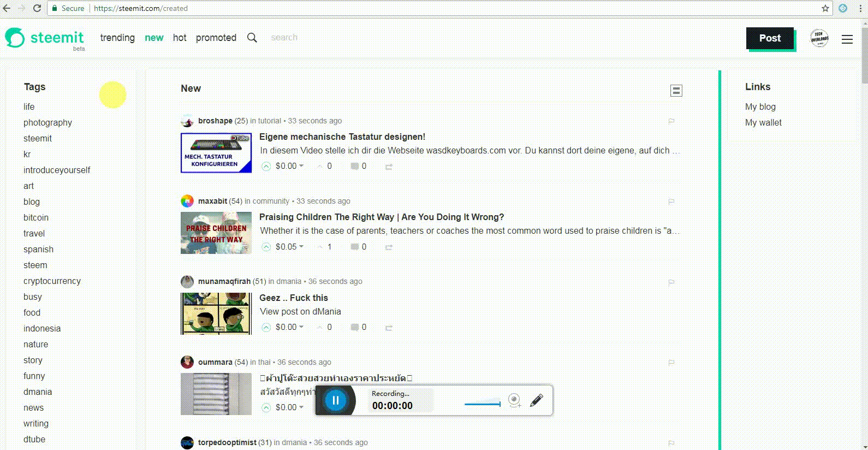Switch to promoted tab

point(216,38)
